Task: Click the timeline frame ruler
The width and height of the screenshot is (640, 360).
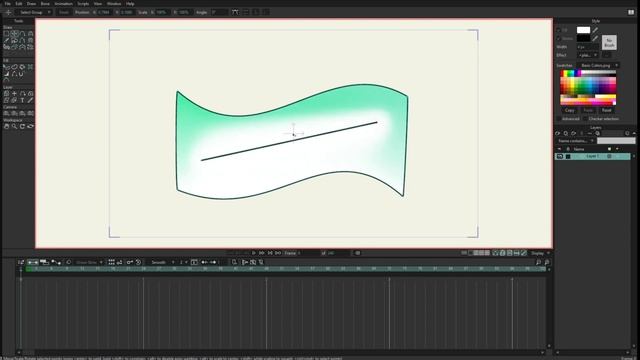Action: click(x=286, y=269)
